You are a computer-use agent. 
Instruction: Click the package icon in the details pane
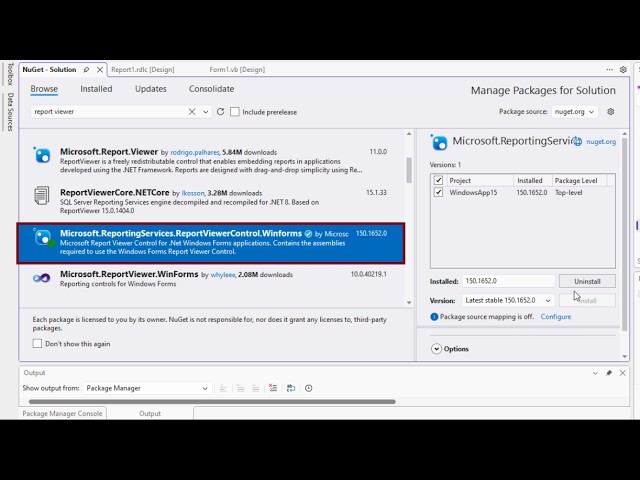click(439, 142)
